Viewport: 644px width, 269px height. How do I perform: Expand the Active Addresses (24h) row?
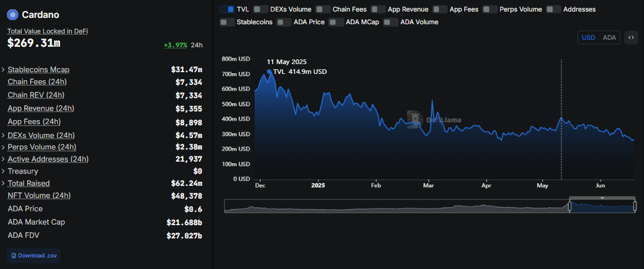click(3, 159)
